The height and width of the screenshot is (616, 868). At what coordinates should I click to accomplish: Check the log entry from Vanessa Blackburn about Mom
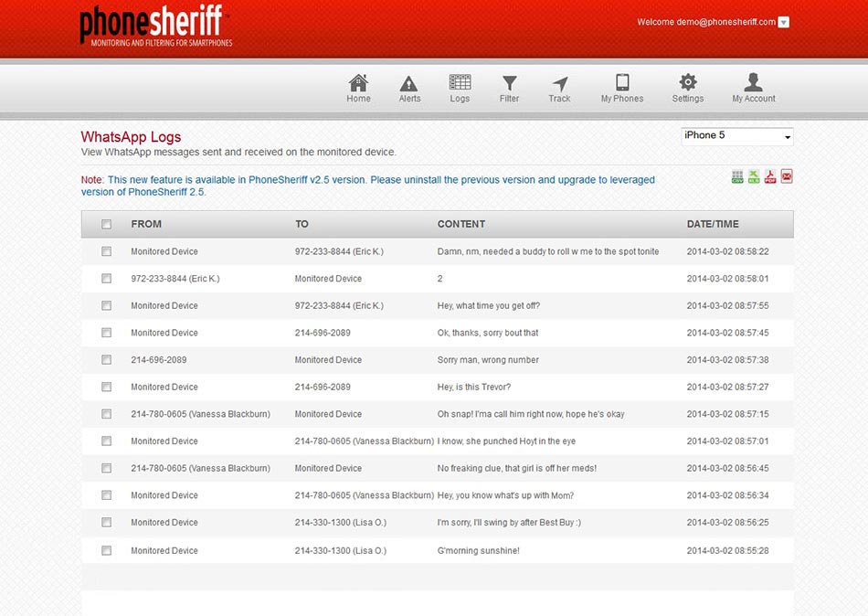coord(106,494)
